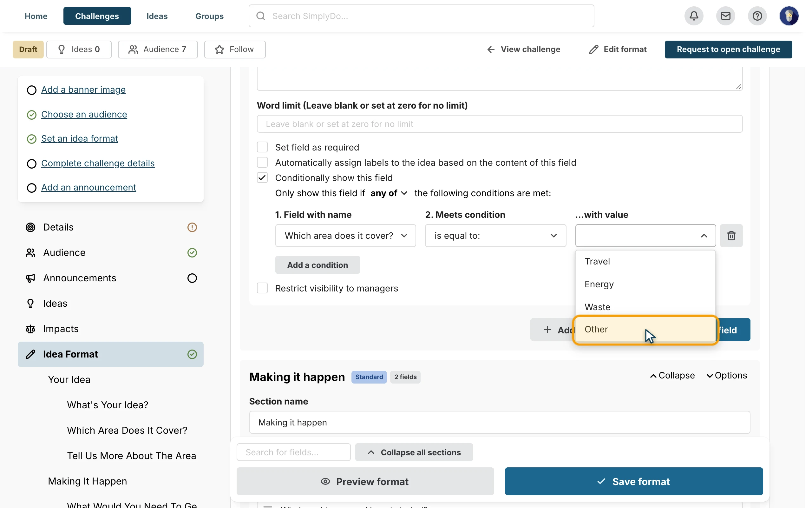Viewport: 812px width, 508px height.
Task: Click the 'Search for fields...' input
Action: (294, 452)
